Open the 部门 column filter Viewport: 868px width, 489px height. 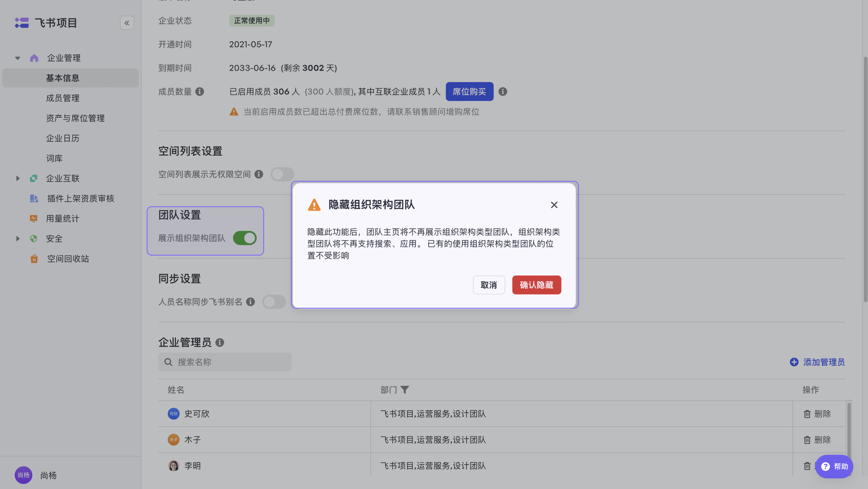pos(405,390)
